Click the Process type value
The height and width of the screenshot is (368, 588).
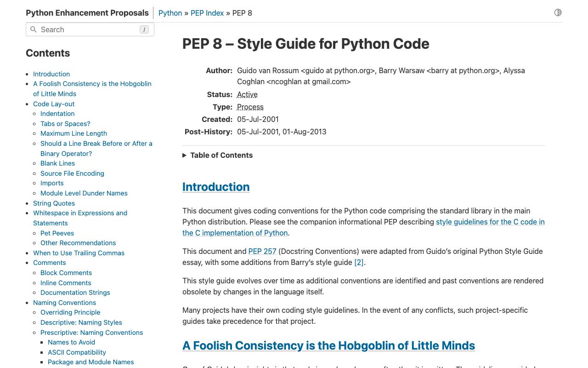tap(250, 107)
